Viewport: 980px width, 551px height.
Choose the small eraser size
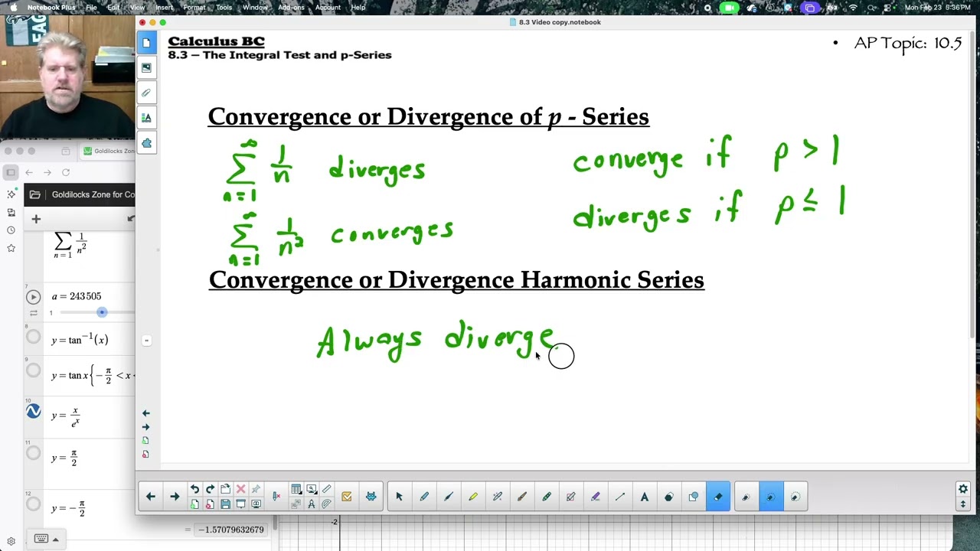click(x=746, y=497)
